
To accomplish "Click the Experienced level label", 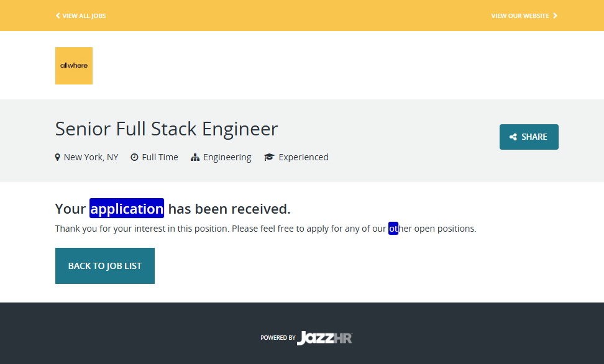I will point(303,157).
